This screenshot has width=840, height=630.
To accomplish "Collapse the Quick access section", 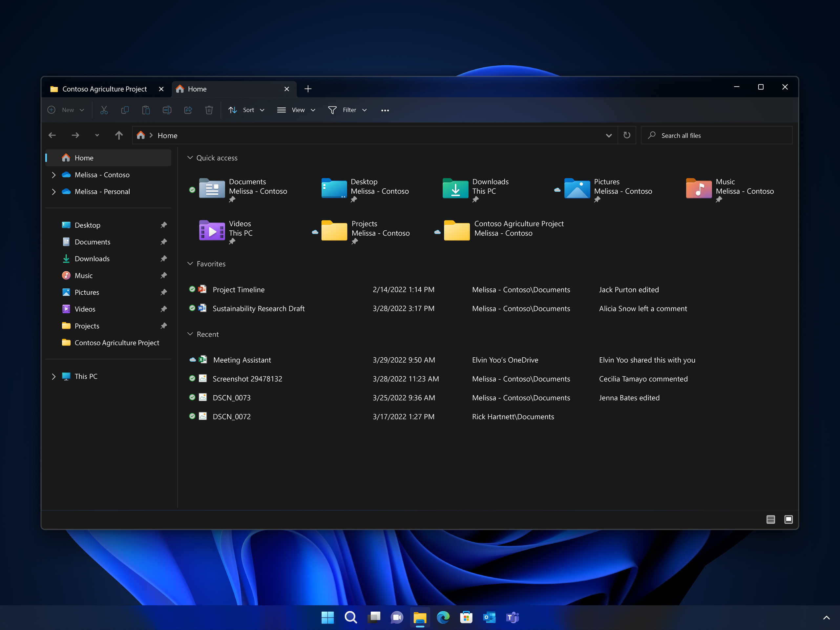I will click(x=190, y=157).
